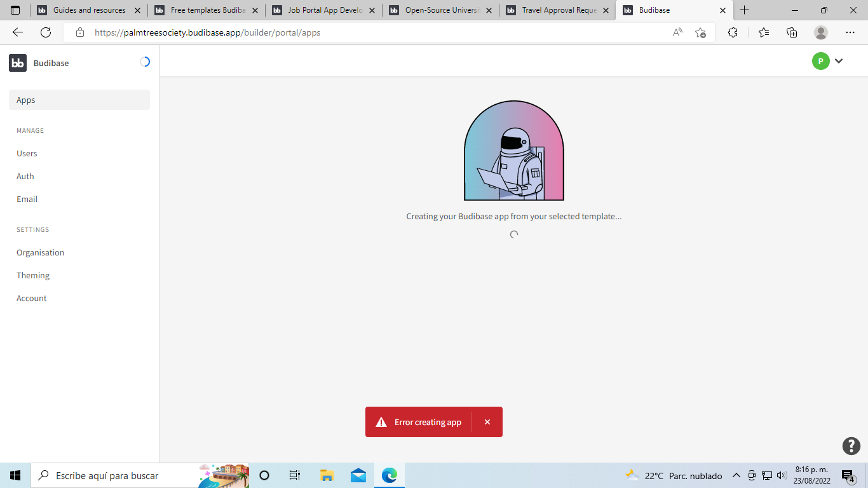Switch to the Travel Approval Request tab
The image size is (868, 488).
tap(556, 10)
